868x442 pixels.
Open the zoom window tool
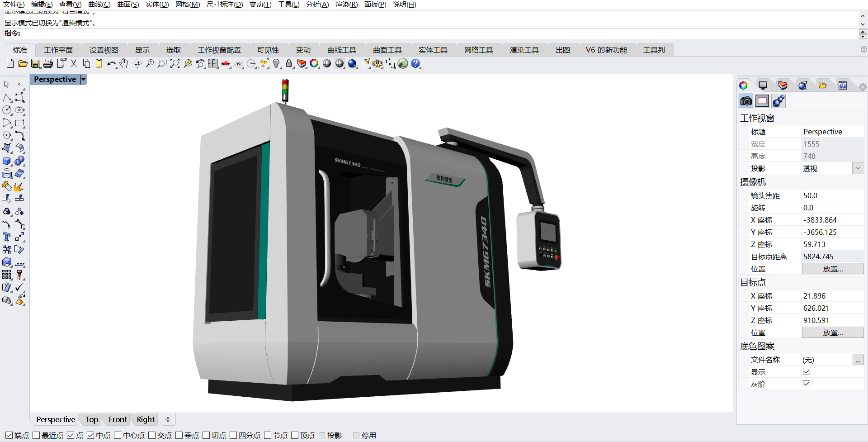point(162,63)
